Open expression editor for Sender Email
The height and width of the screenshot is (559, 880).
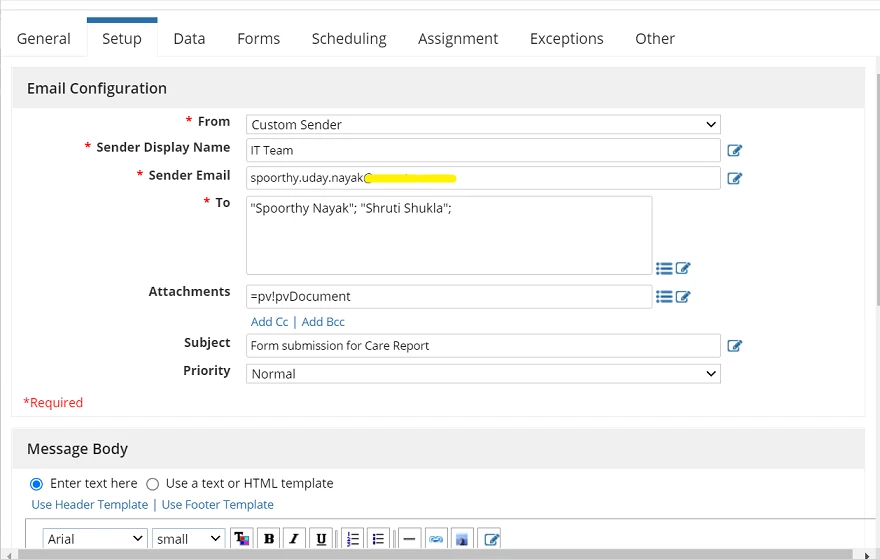coord(735,178)
